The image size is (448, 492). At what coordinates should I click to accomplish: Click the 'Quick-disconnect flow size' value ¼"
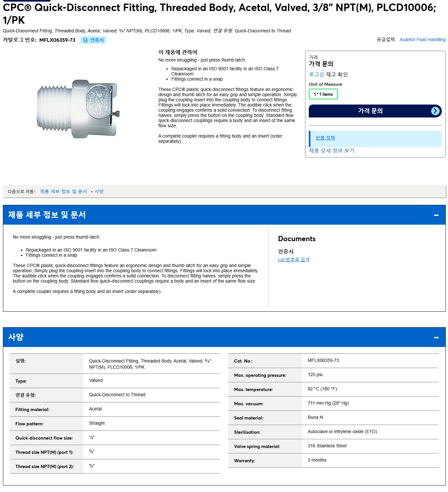coord(92,438)
